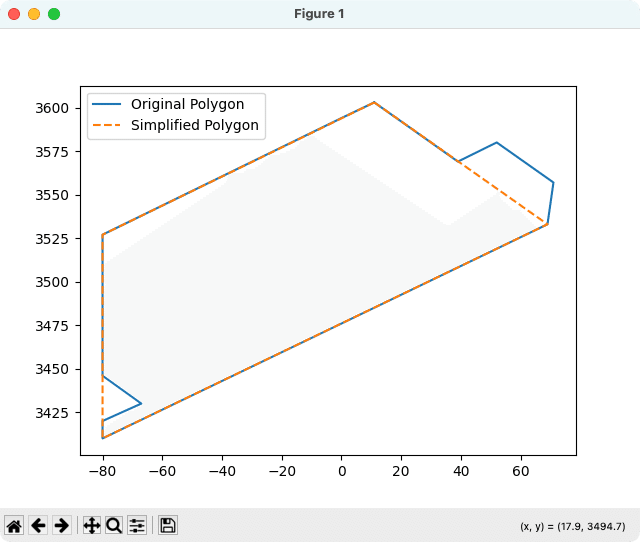Go back to previous view
Screen dimensions: 640x542
pyautogui.click(x=38, y=525)
